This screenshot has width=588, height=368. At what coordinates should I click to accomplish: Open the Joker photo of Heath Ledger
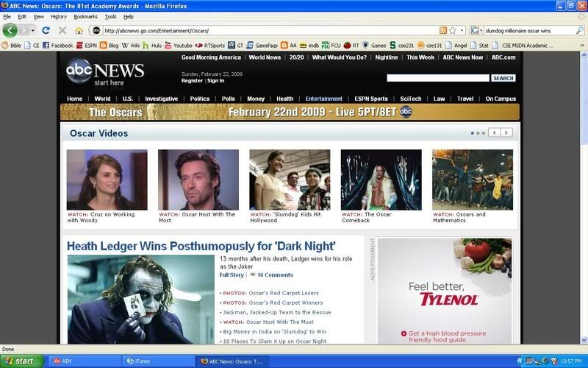click(x=140, y=300)
